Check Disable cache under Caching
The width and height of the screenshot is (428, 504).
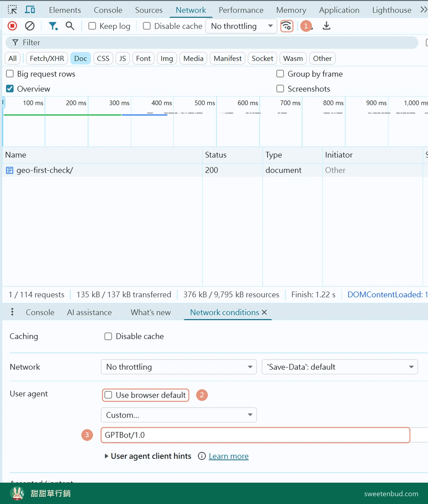pos(108,336)
